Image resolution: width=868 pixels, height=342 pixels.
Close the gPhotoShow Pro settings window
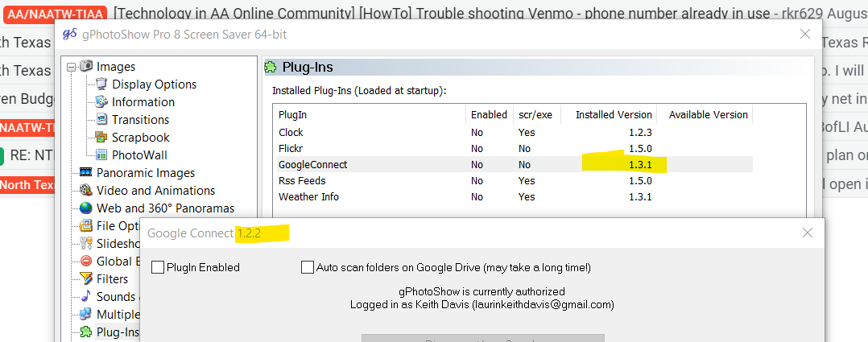(805, 35)
